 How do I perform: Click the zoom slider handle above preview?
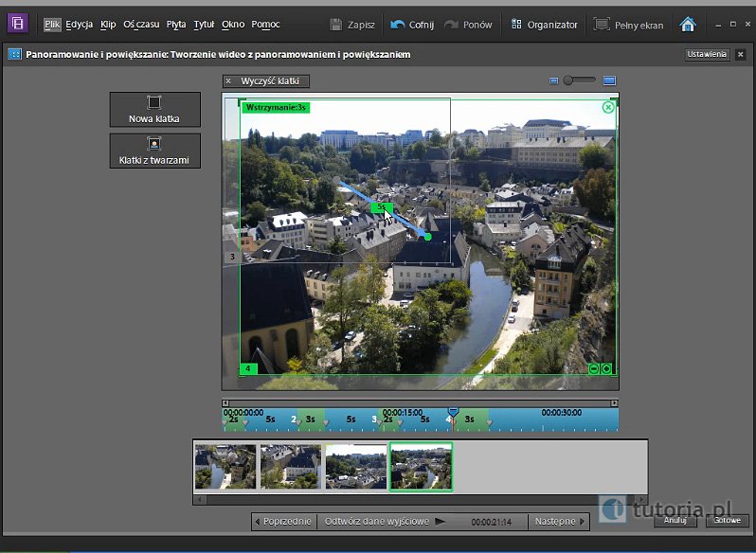pos(568,81)
